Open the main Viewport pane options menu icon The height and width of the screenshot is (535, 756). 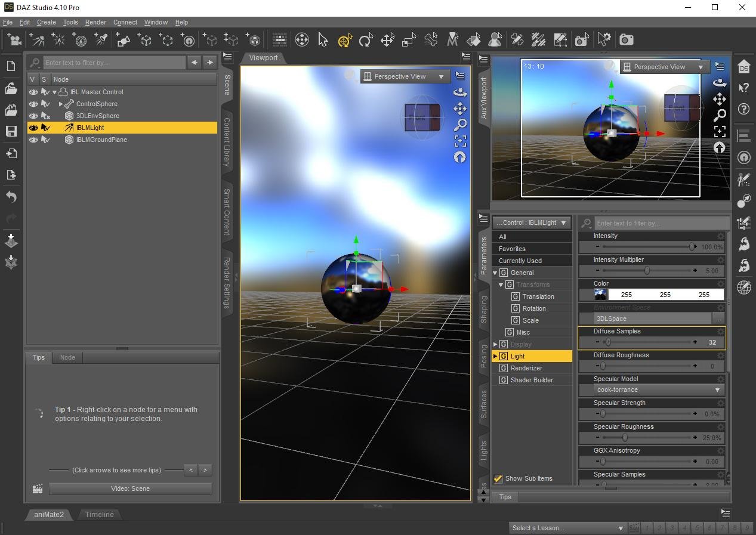click(x=466, y=57)
